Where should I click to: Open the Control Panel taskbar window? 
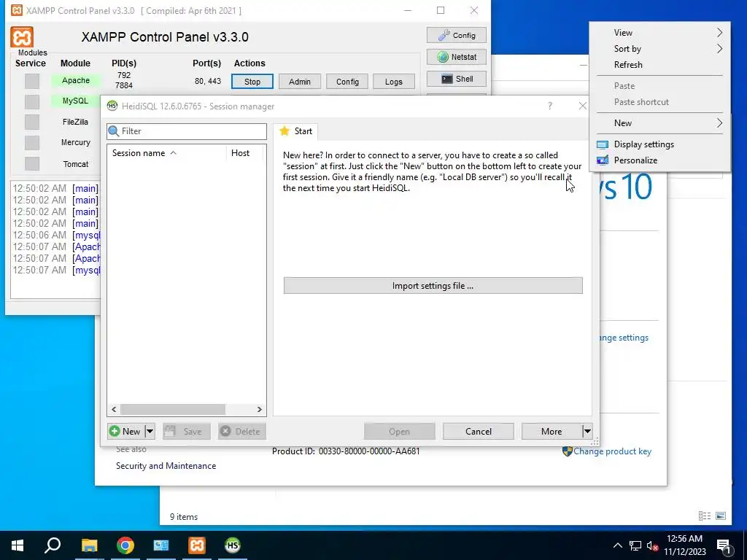(x=161, y=545)
